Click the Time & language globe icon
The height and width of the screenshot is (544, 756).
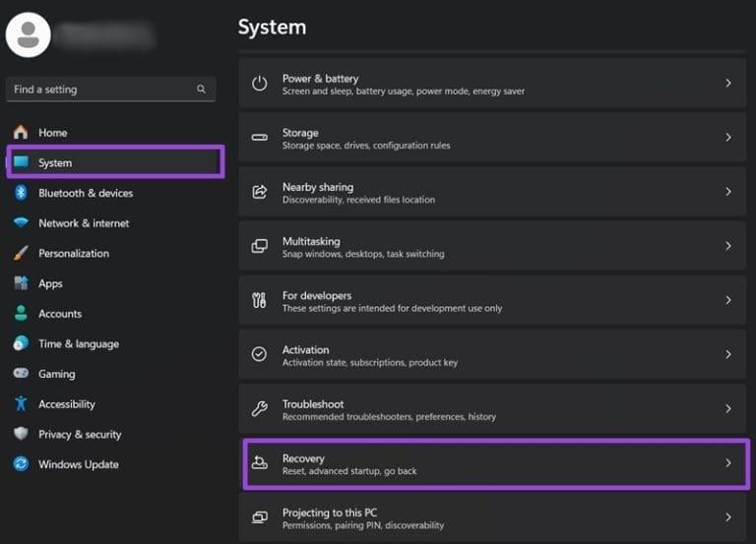[x=21, y=343]
